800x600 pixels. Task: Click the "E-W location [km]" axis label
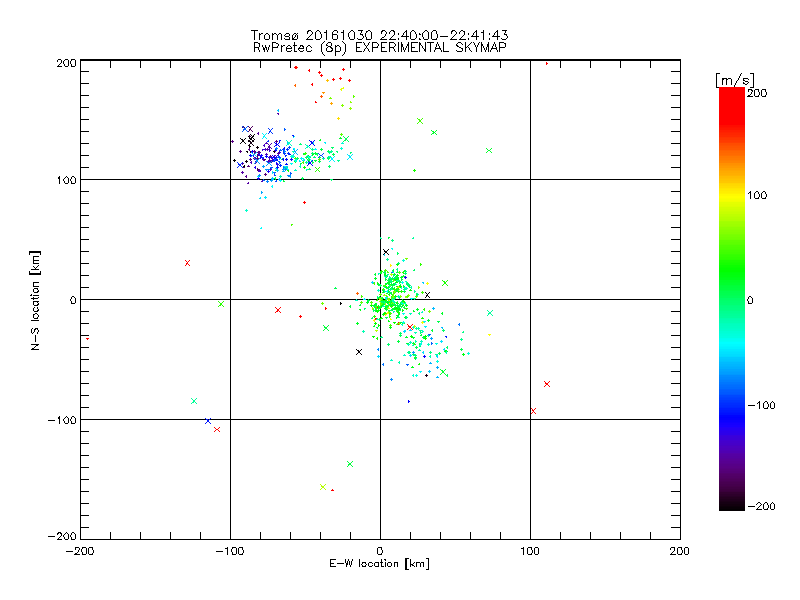(379, 564)
